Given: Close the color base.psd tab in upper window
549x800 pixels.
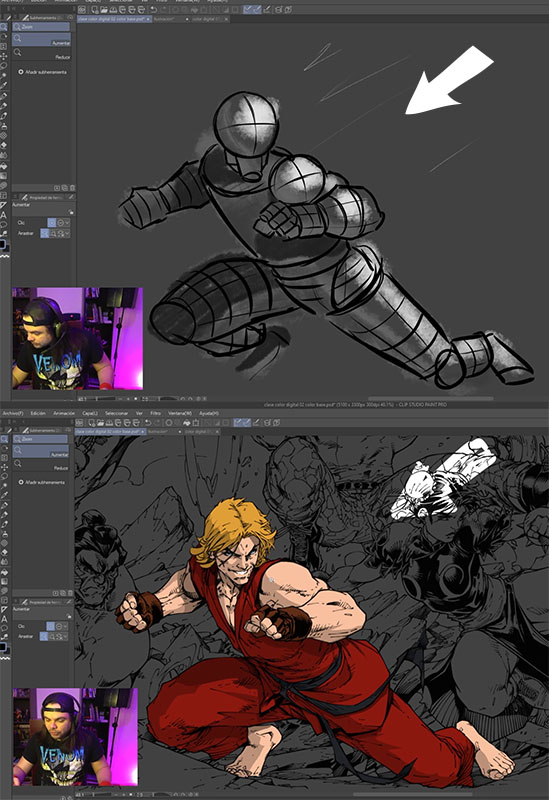Looking at the screenshot, I should [148, 19].
